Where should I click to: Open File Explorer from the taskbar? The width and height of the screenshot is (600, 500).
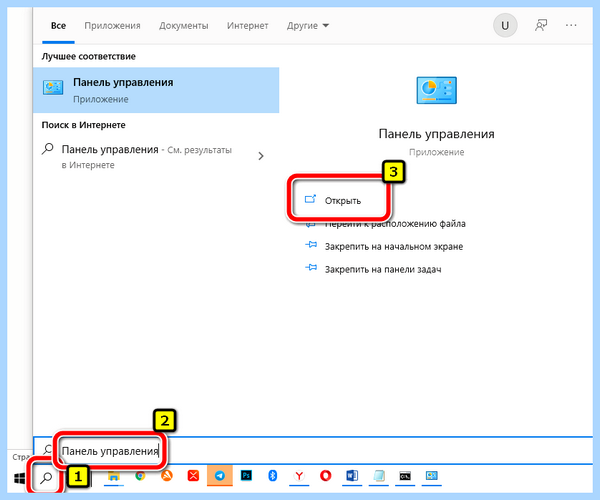pos(114,477)
